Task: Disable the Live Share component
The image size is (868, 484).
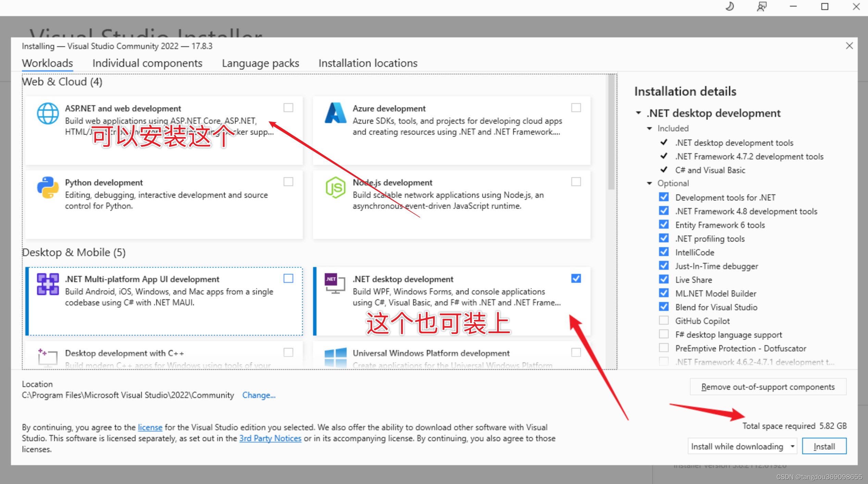Action: pyautogui.click(x=664, y=279)
